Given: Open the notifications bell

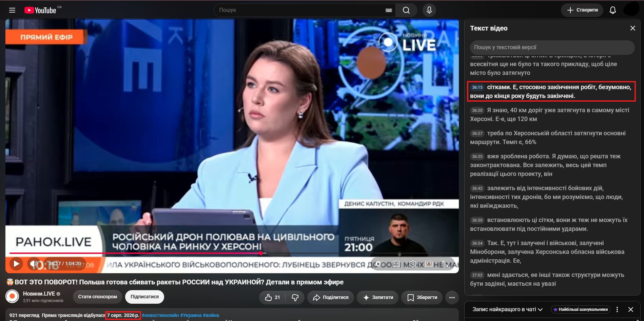Looking at the screenshot, I should click(612, 10).
